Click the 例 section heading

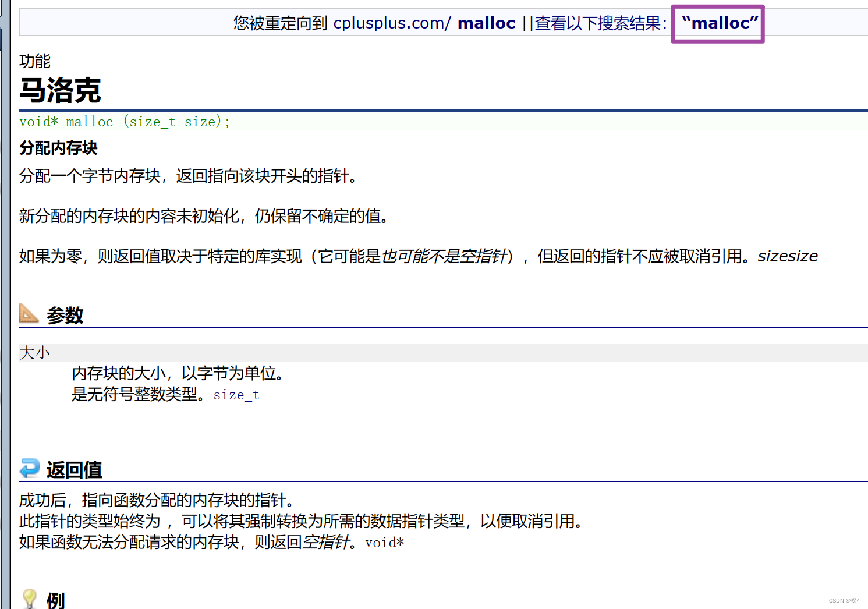pos(56,600)
